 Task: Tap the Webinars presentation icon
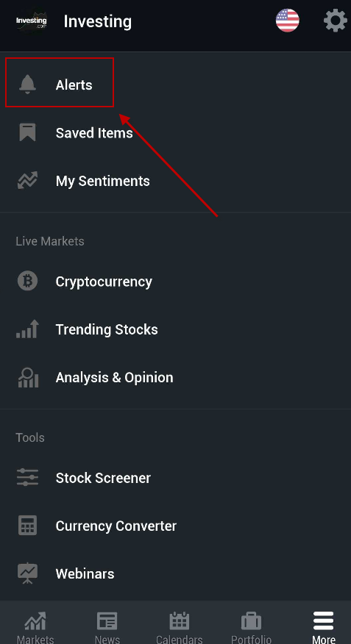click(x=27, y=573)
